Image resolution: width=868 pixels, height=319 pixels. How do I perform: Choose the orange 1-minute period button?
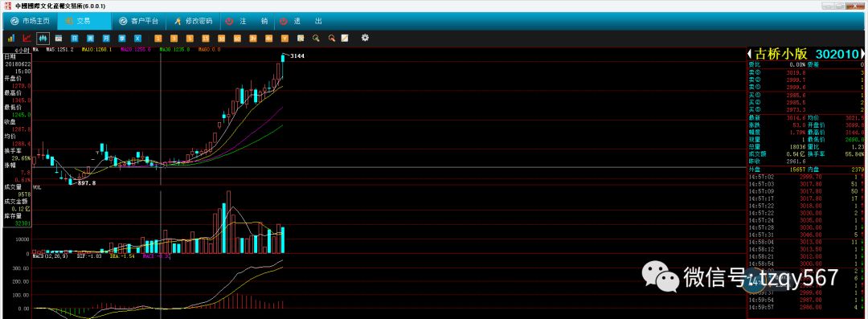coord(158,39)
